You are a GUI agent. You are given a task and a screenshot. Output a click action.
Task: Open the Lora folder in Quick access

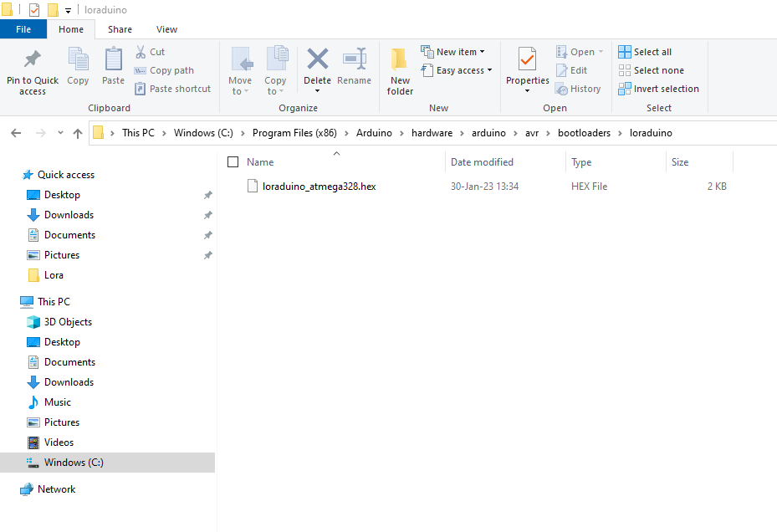[x=54, y=275]
